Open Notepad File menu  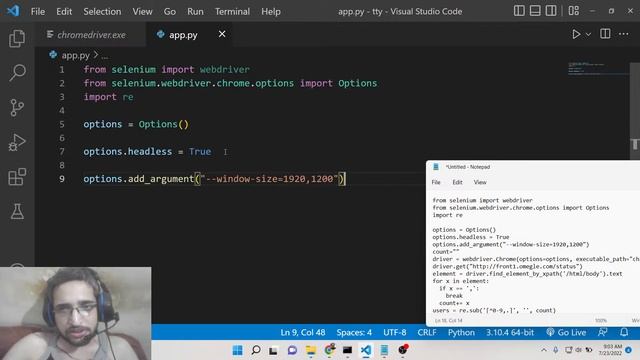(436, 182)
